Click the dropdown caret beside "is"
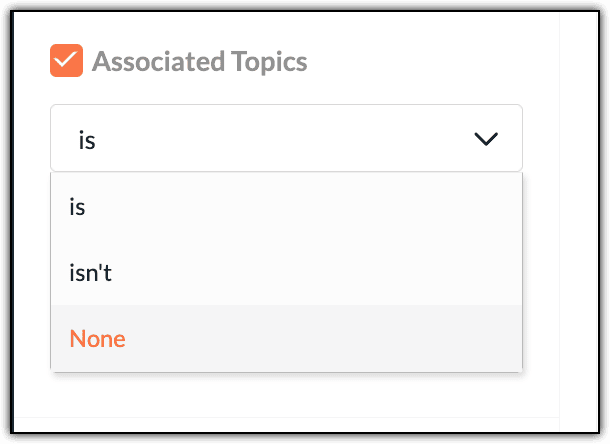The width and height of the screenshot is (610, 444). coord(486,139)
